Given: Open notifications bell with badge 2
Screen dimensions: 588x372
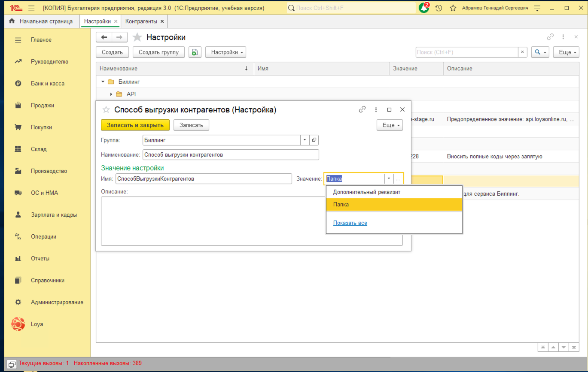Looking at the screenshot, I should pyautogui.click(x=424, y=8).
